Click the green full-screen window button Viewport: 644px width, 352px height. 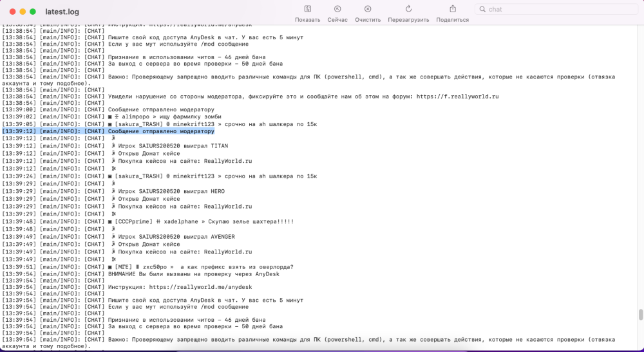[33, 12]
